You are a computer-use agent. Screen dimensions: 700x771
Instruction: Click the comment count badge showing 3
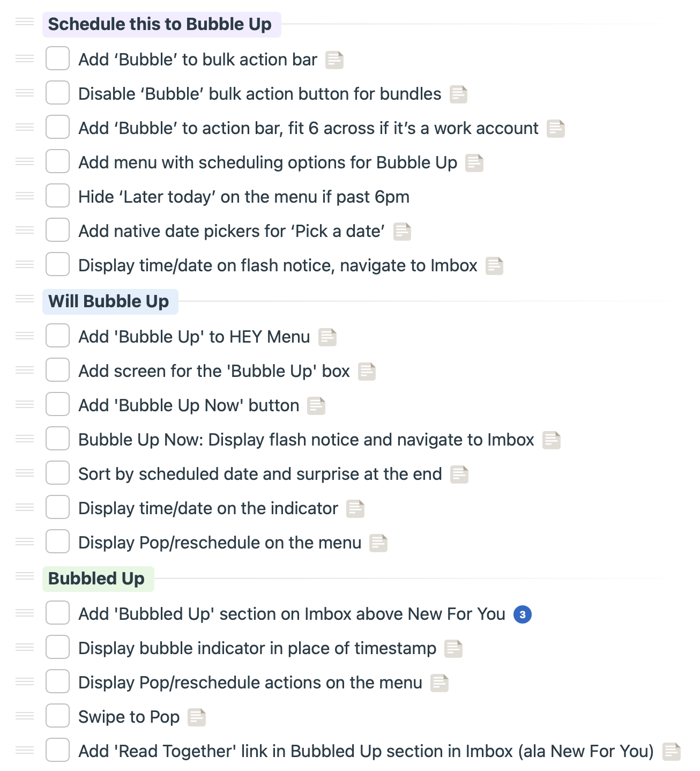[x=523, y=614]
